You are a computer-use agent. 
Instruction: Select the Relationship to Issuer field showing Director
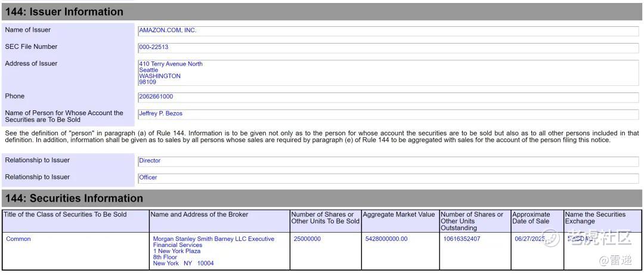(388, 162)
